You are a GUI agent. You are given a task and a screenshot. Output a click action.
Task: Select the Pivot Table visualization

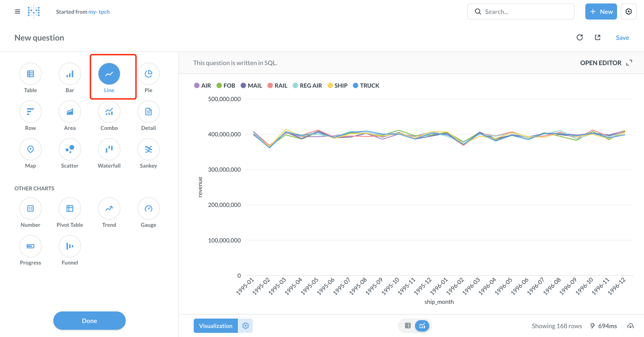(x=70, y=209)
